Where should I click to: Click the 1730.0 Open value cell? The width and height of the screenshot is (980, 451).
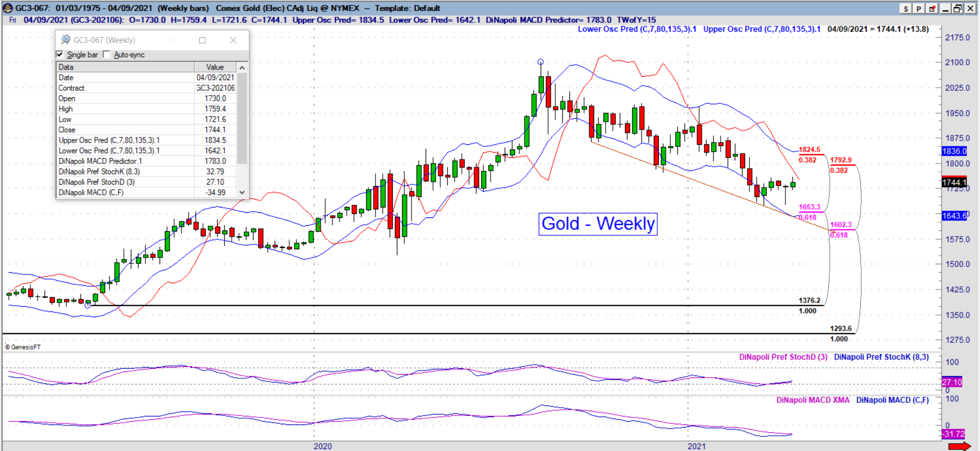pos(215,98)
